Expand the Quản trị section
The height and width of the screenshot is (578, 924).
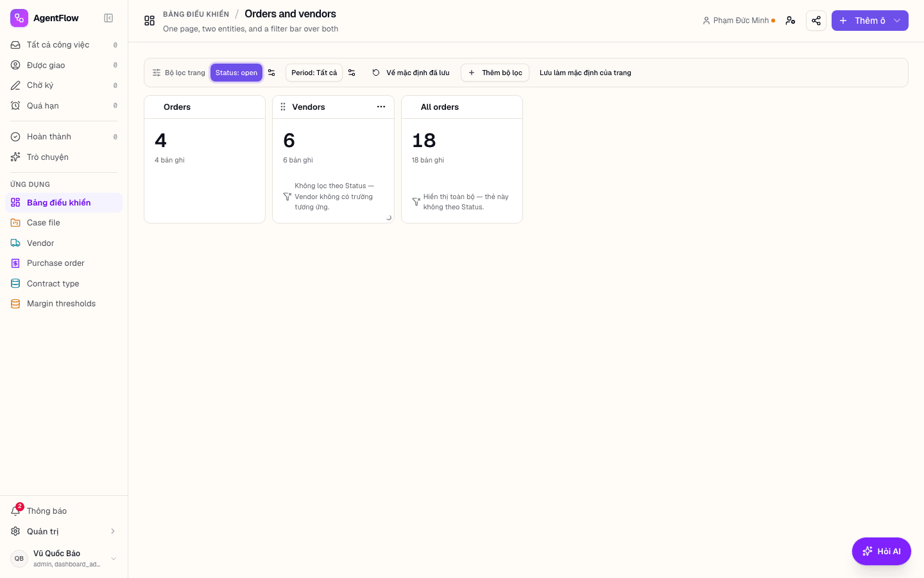coord(64,531)
